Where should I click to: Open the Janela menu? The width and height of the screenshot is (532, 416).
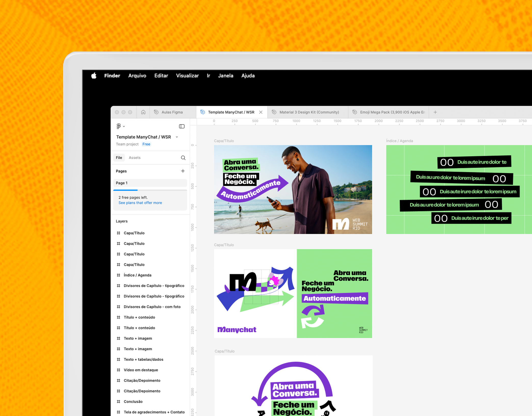pyautogui.click(x=226, y=76)
